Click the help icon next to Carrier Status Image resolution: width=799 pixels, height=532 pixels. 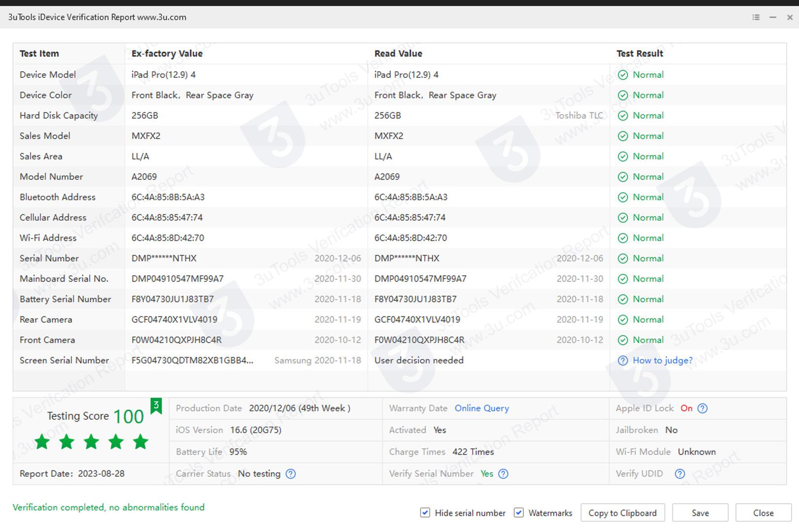[291, 474]
